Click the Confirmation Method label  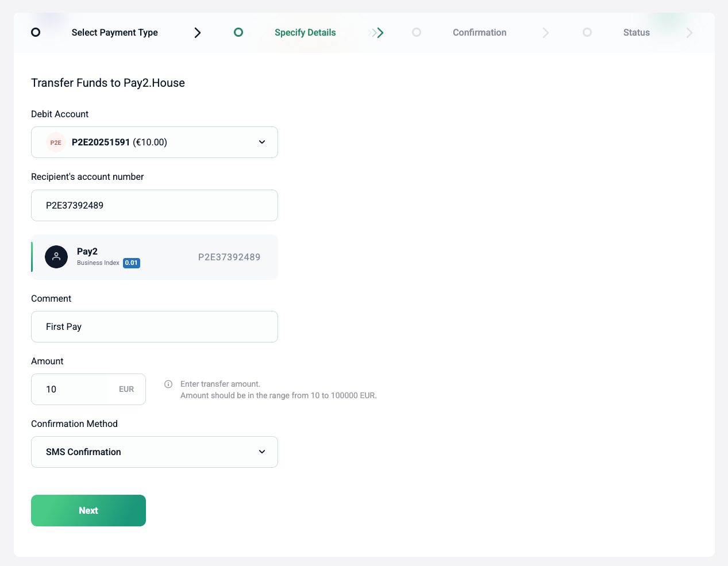tap(74, 424)
